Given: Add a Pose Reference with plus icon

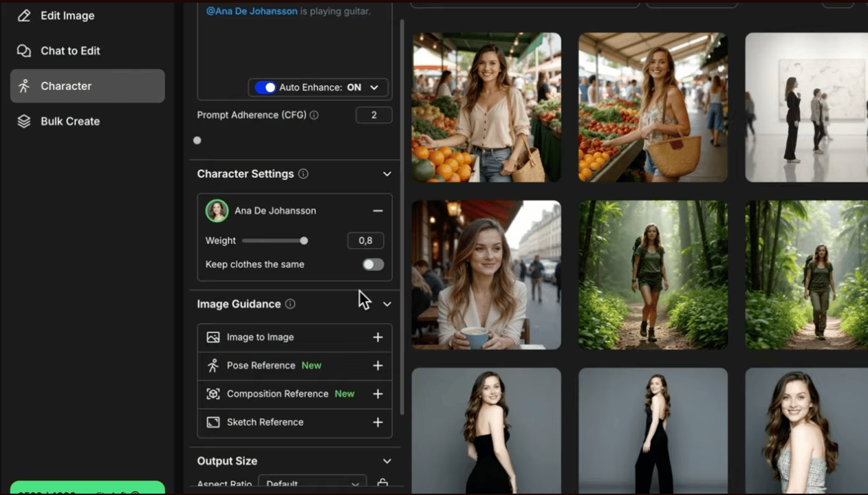Looking at the screenshot, I should click(378, 366).
